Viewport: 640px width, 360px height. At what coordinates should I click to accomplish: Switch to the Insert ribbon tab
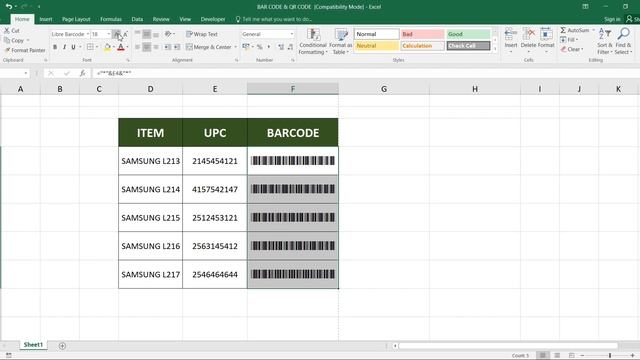click(x=46, y=19)
